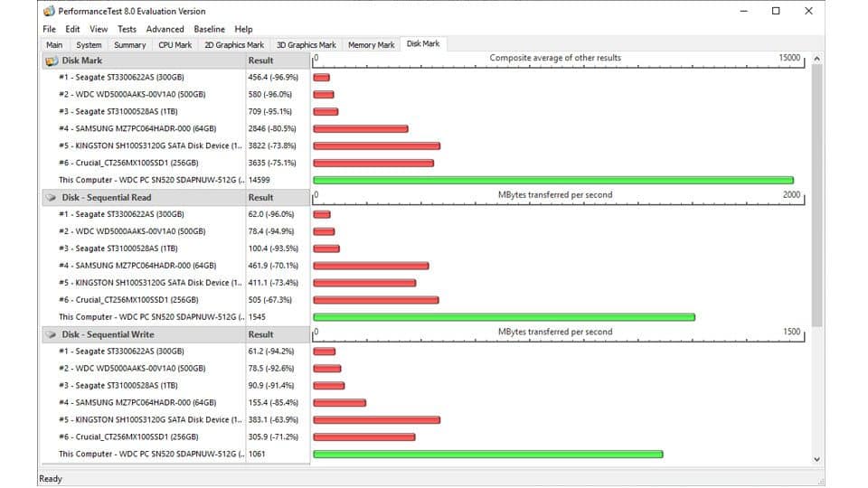The image size is (868, 488).
Task: Open the Advanced menu
Action: pos(165,29)
